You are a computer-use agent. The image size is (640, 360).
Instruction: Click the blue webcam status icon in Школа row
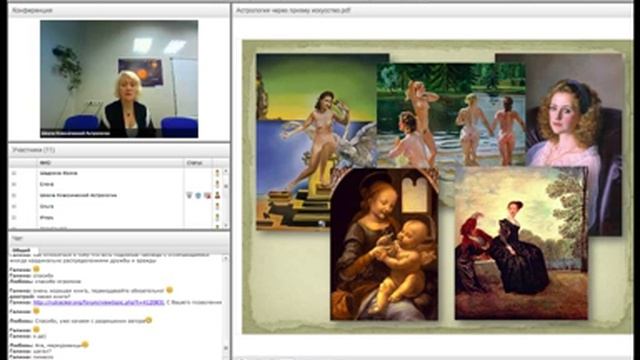198,196
